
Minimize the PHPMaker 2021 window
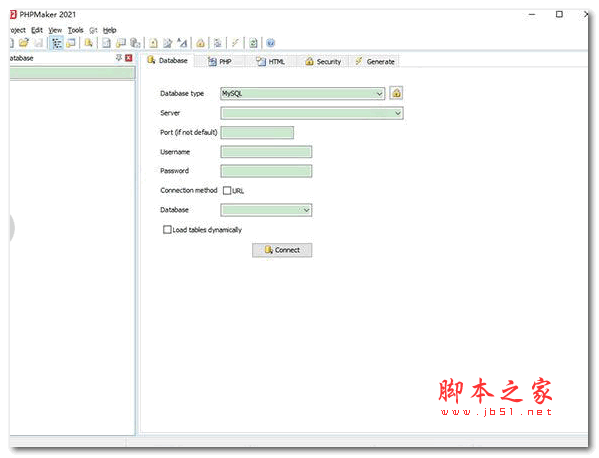coord(532,14)
